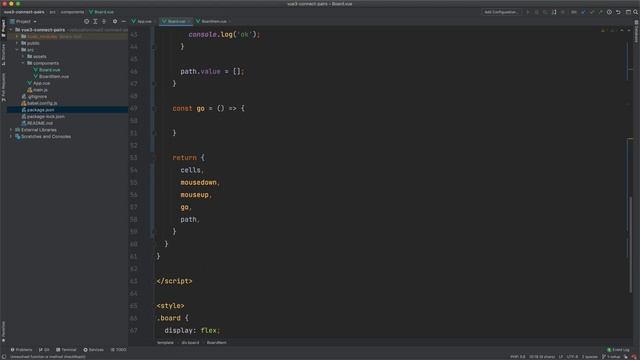Click the locate-file target icon in Project panel
640x360 pixels.
[x=87, y=21]
